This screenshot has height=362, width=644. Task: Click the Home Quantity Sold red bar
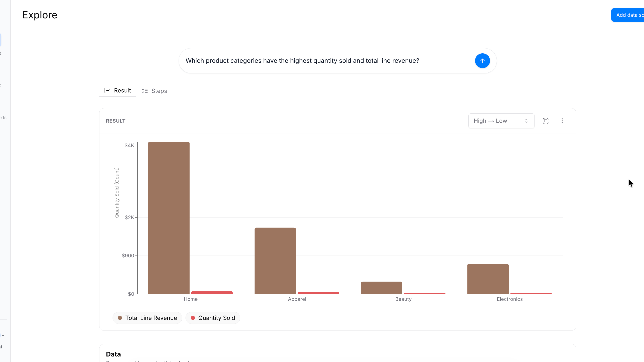click(212, 293)
